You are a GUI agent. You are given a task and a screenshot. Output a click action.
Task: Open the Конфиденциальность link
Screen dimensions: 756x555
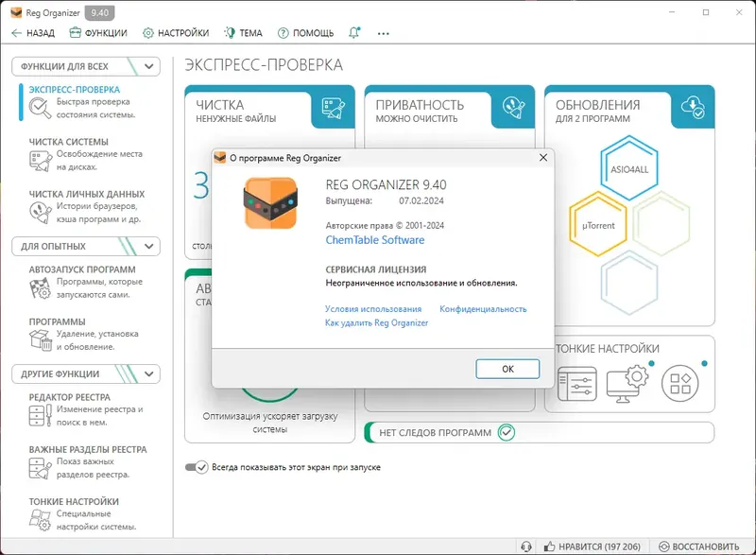(x=483, y=309)
